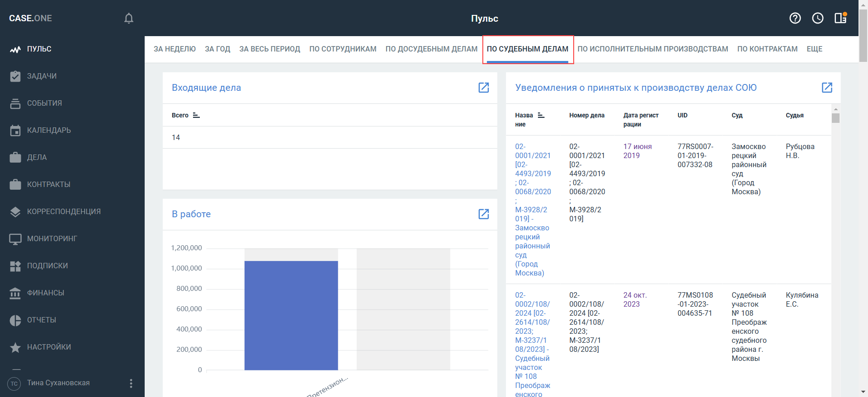Viewport: 868px width, 397px height.
Task: Click the Корреспонденция layers icon
Action: [15, 212]
